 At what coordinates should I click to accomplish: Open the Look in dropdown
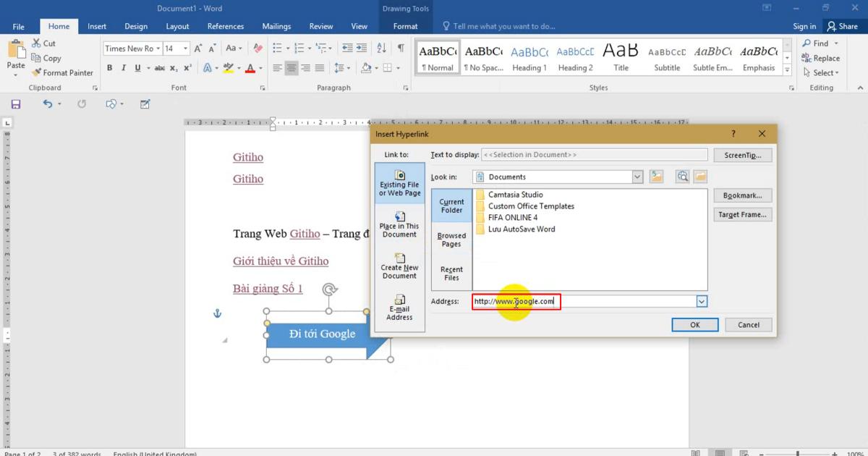[637, 176]
